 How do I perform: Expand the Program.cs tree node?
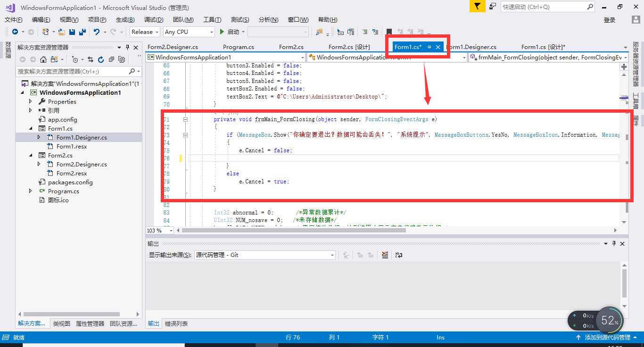point(31,191)
